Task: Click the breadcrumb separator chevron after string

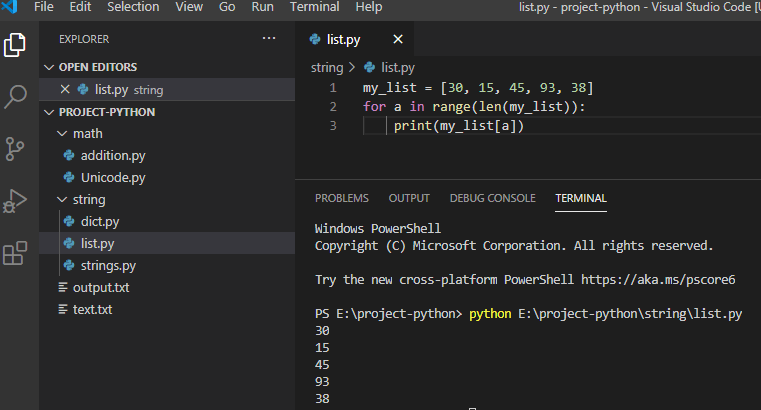Action: point(352,67)
